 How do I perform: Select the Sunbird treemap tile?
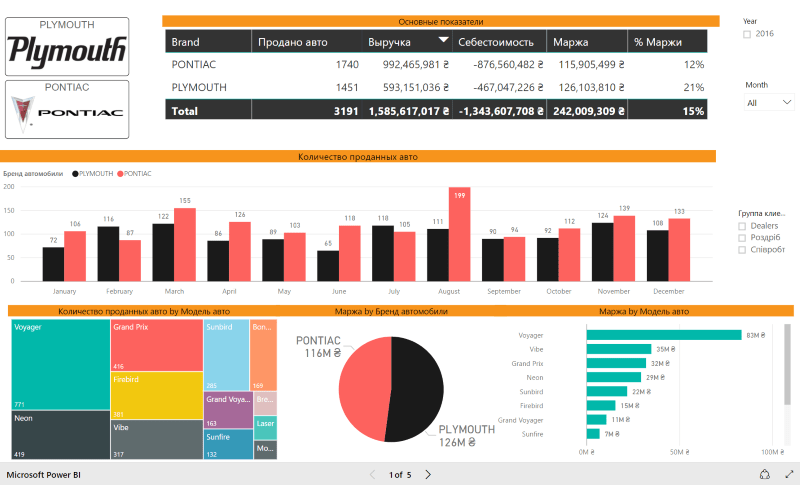[226, 355]
